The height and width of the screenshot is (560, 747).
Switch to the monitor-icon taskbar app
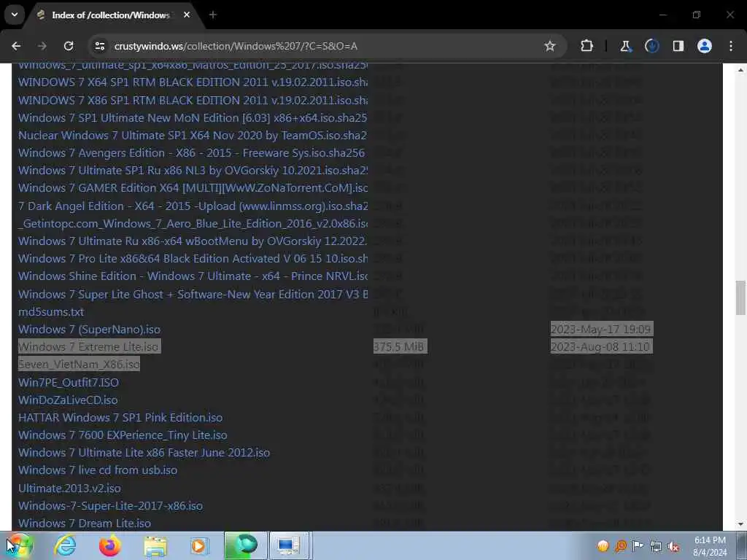click(x=289, y=545)
